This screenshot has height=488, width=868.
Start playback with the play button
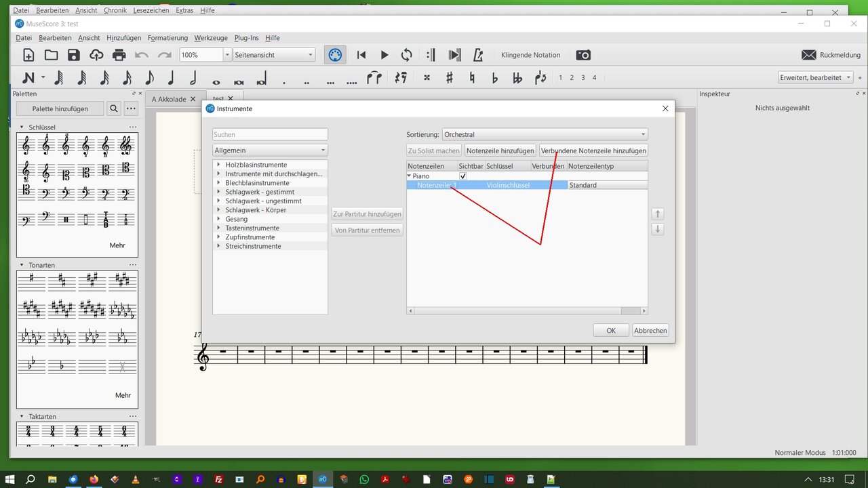pyautogui.click(x=384, y=55)
